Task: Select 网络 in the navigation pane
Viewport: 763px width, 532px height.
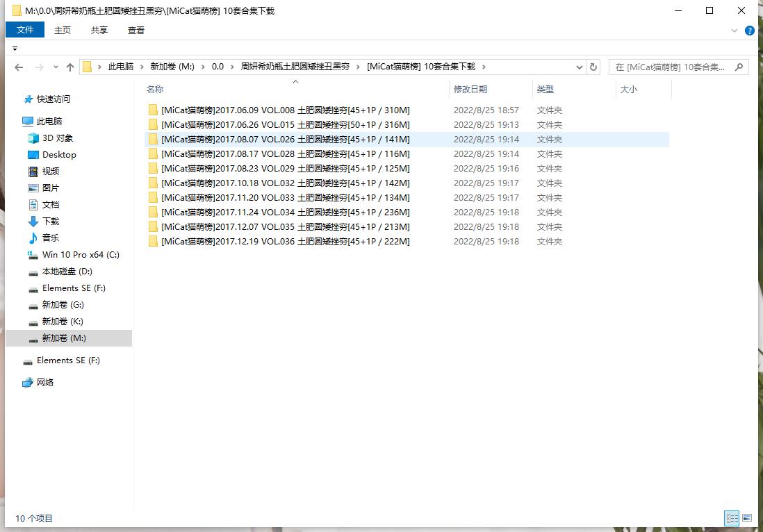Action: (44, 383)
